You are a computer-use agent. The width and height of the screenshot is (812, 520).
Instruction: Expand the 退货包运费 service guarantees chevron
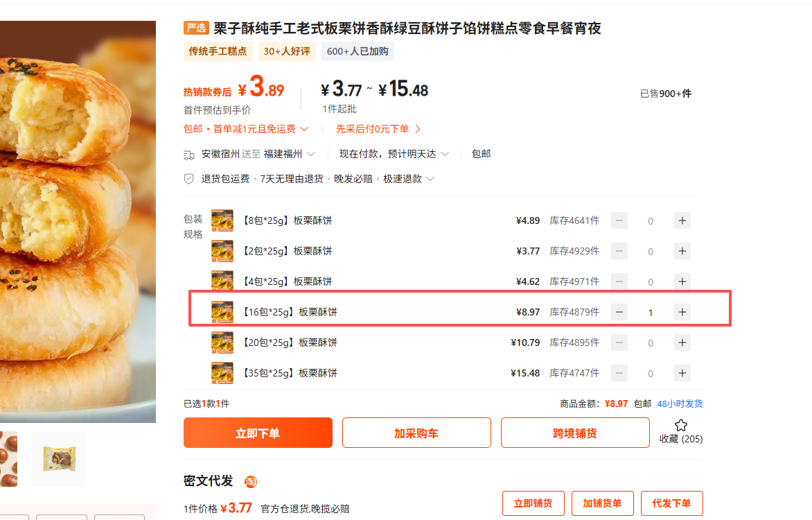(x=430, y=179)
